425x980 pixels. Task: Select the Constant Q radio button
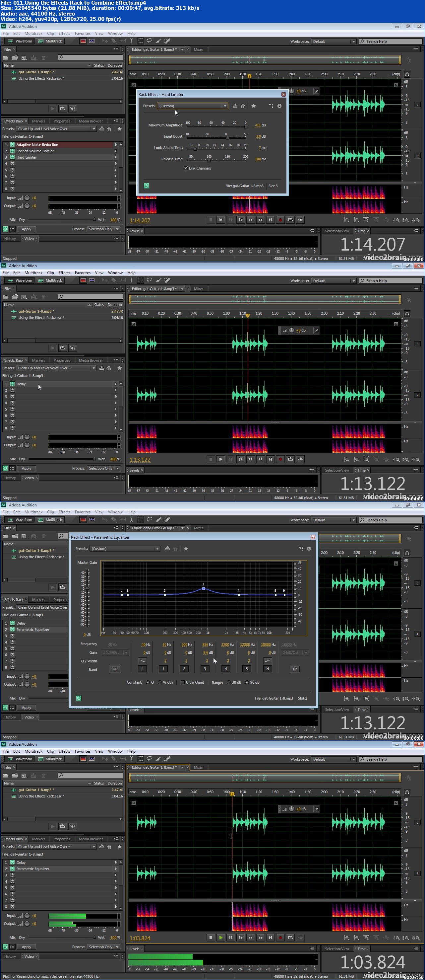(x=148, y=682)
